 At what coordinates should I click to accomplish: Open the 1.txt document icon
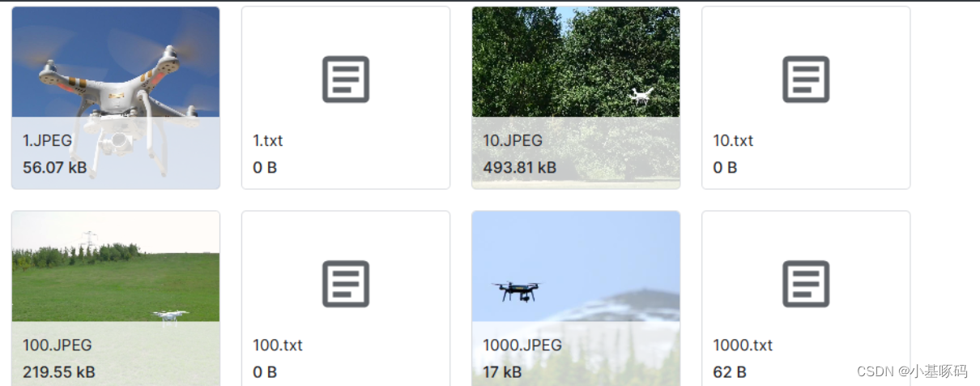346,79
